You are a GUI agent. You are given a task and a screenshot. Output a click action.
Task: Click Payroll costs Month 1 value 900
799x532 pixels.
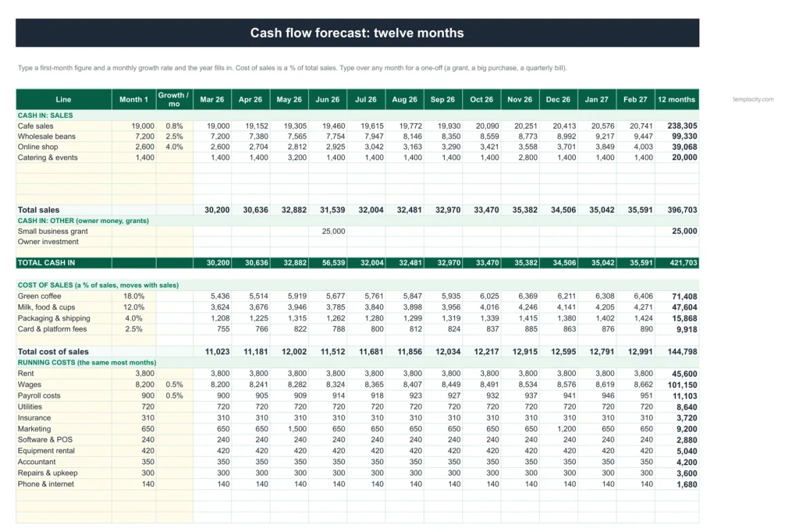coord(147,396)
